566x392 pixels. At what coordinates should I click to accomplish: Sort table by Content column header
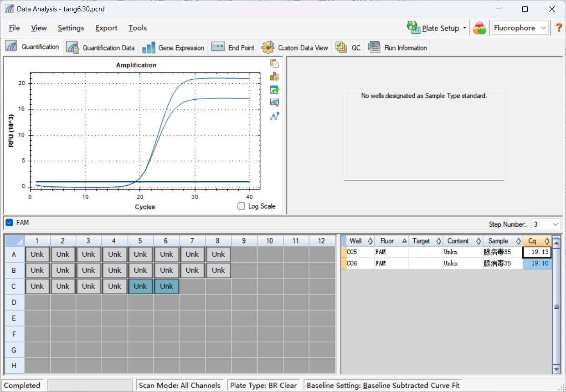point(463,241)
